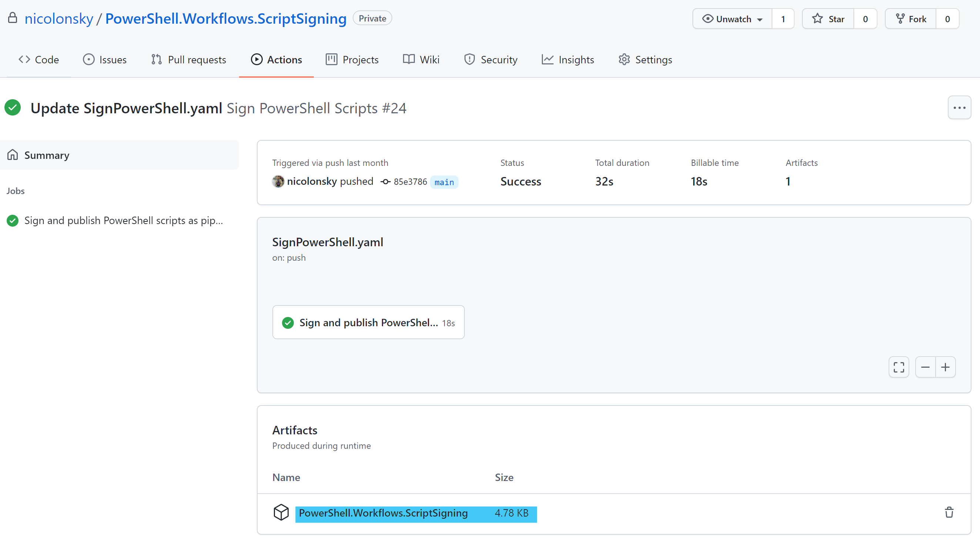Image resolution: width=980 pixels, height=551 pixels.
Task: Click the Name column header
Action: point(286,477)
